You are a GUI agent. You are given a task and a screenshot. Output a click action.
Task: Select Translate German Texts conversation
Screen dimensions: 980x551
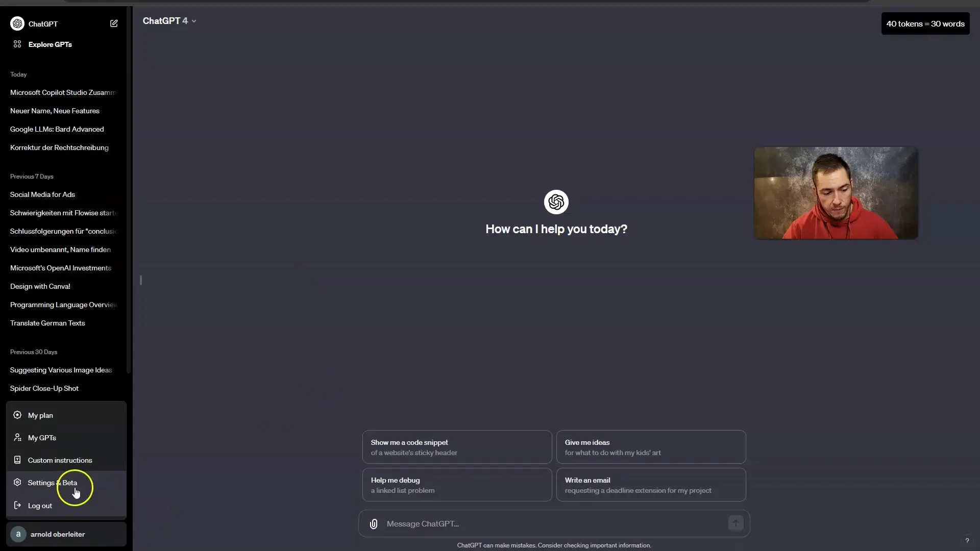47,322
